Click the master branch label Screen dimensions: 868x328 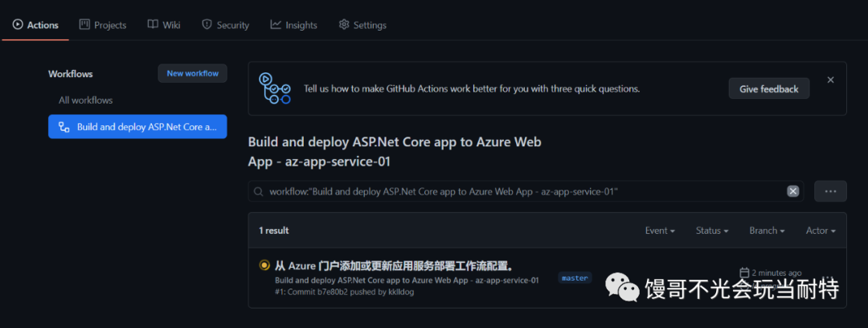pos(575,278)
